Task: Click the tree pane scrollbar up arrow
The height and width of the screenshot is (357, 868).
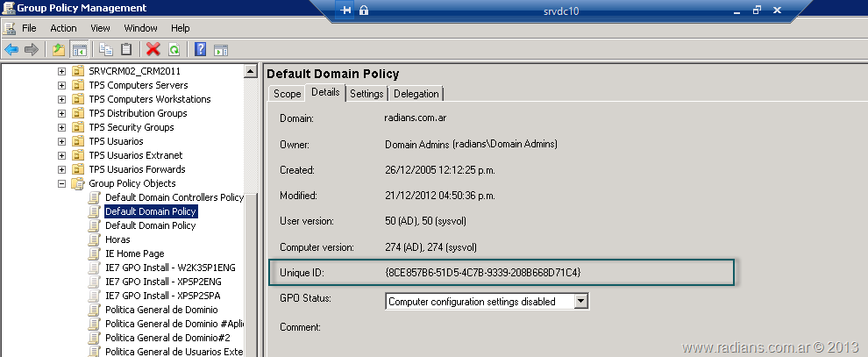Action: [250, 71]
